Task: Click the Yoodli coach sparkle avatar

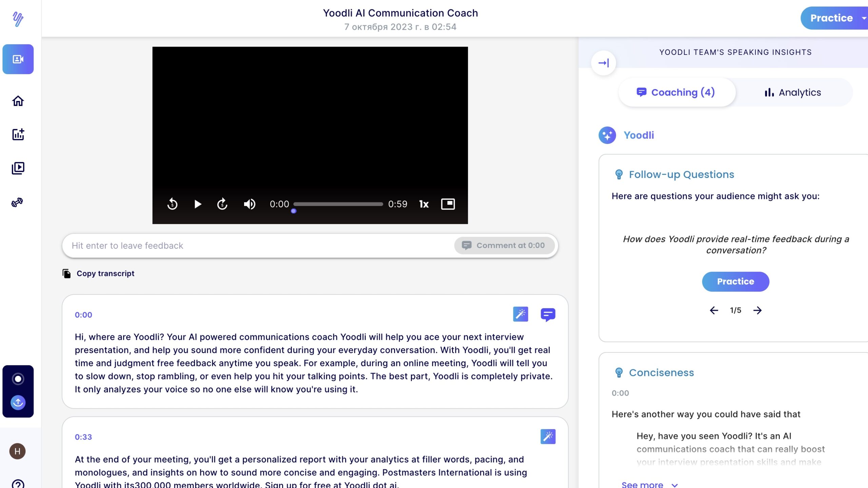Action: (607, 135)
